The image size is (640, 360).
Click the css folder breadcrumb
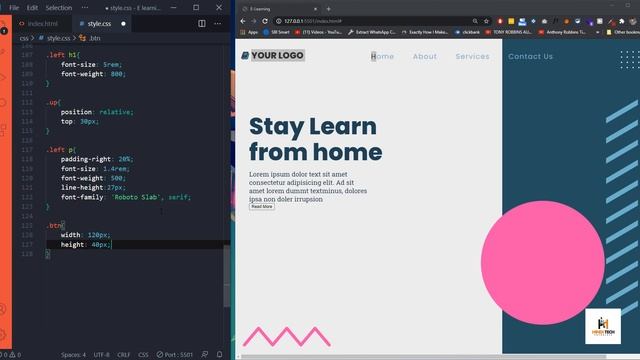24,38
